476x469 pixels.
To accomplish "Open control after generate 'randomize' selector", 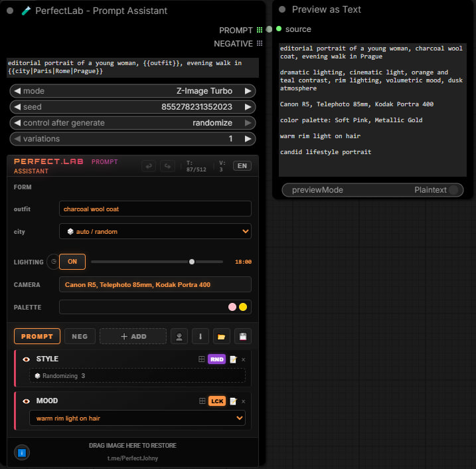I will pos(133,123).
